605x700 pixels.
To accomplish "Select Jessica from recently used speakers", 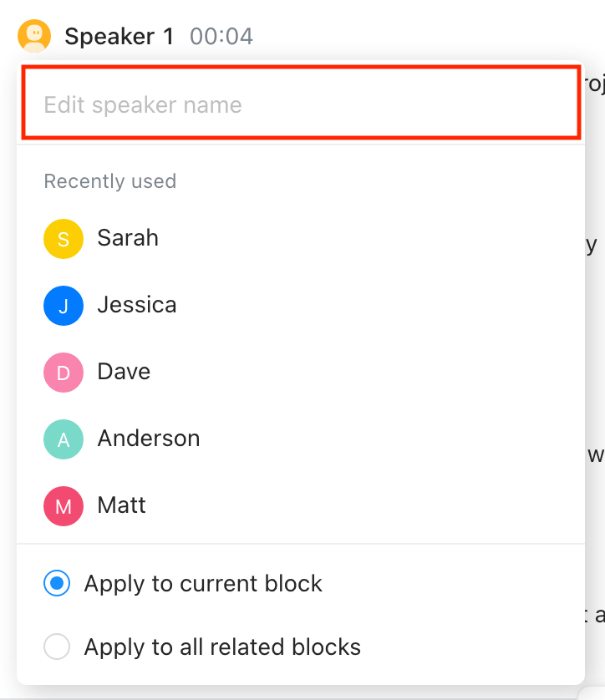I will coord(136,305).
